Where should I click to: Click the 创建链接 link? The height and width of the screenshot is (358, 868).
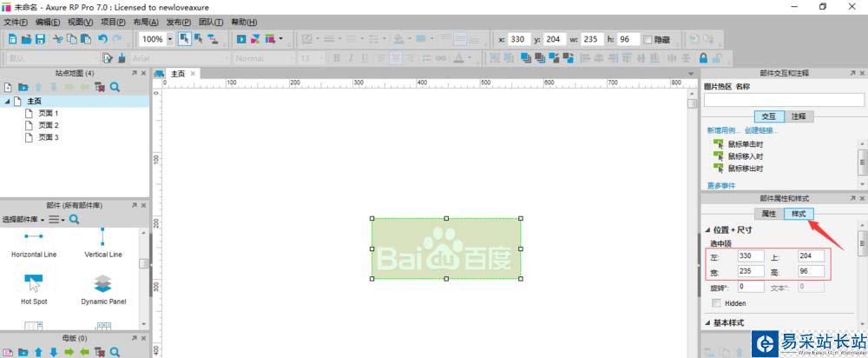coord(761,131)
